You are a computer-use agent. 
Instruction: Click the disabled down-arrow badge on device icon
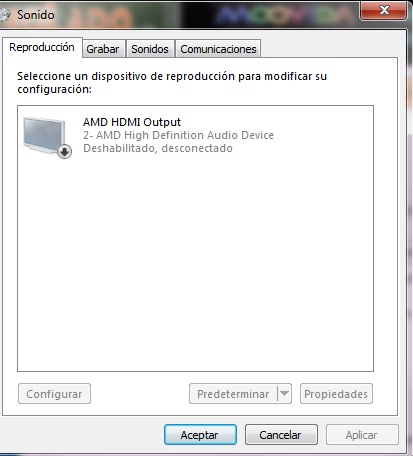pyautogui.click(x=65, y=152)
